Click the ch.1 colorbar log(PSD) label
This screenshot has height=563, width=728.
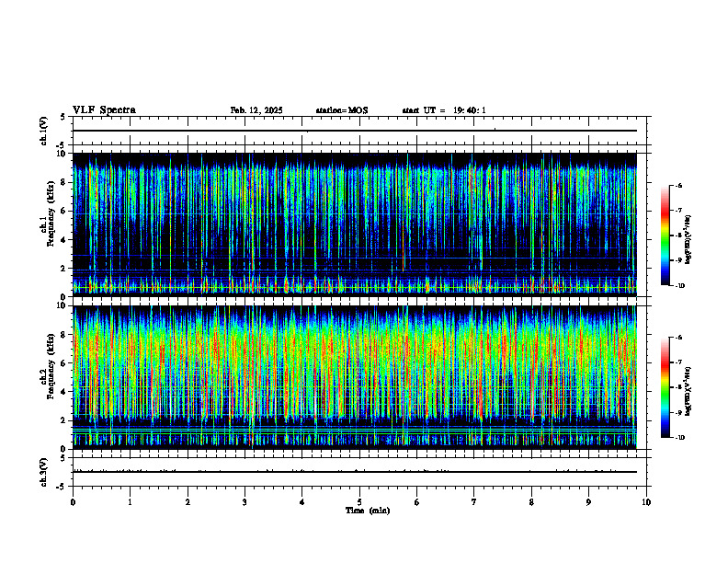pos(688,240)
